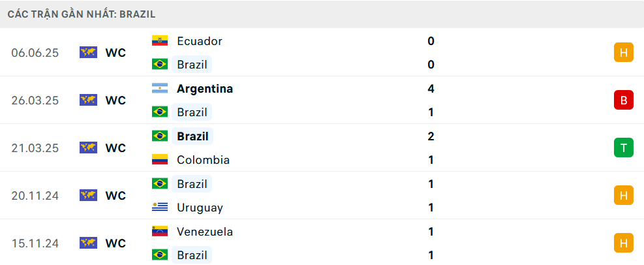Click the Argentina score of 4
This screenshot has height=265, width=644.
431,88
